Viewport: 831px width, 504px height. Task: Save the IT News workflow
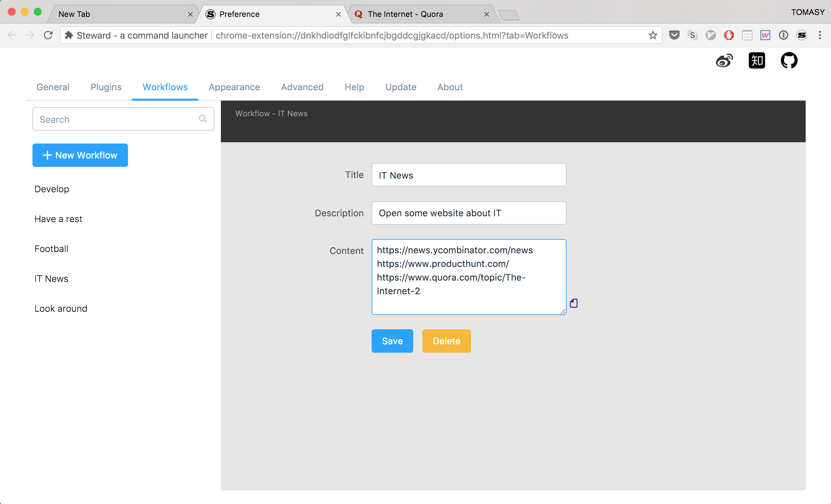click(x=392, y=341)
